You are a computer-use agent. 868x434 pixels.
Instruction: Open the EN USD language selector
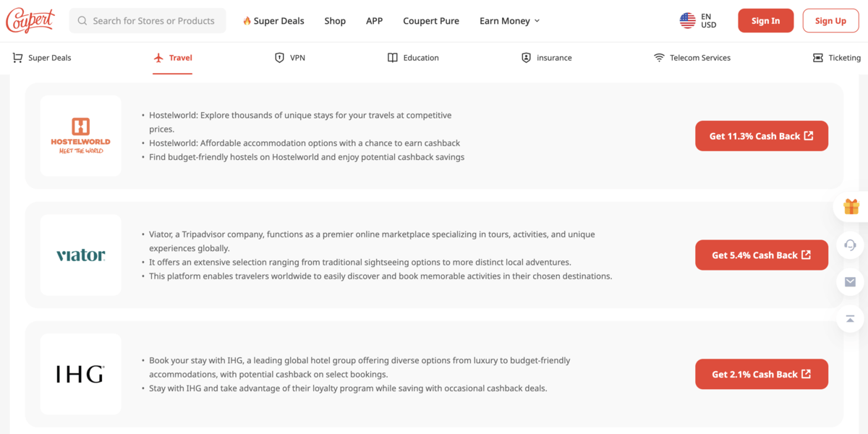[707, 21]
